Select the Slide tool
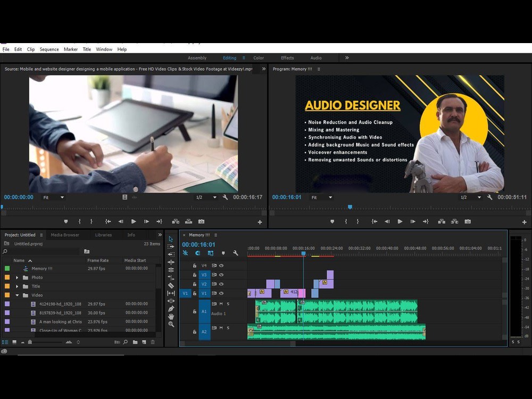 point(171,301)
